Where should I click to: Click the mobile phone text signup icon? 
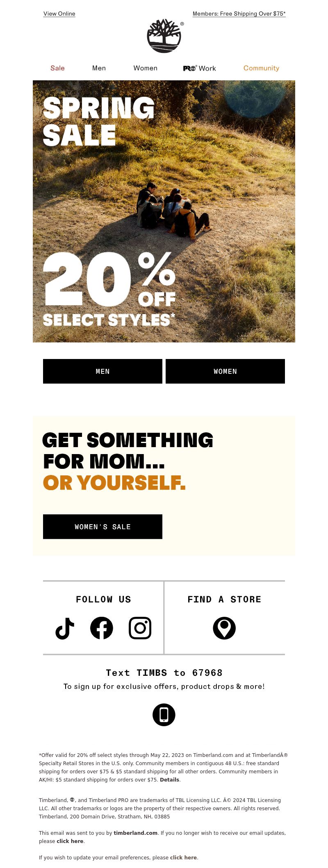click(x=164, y=715)
